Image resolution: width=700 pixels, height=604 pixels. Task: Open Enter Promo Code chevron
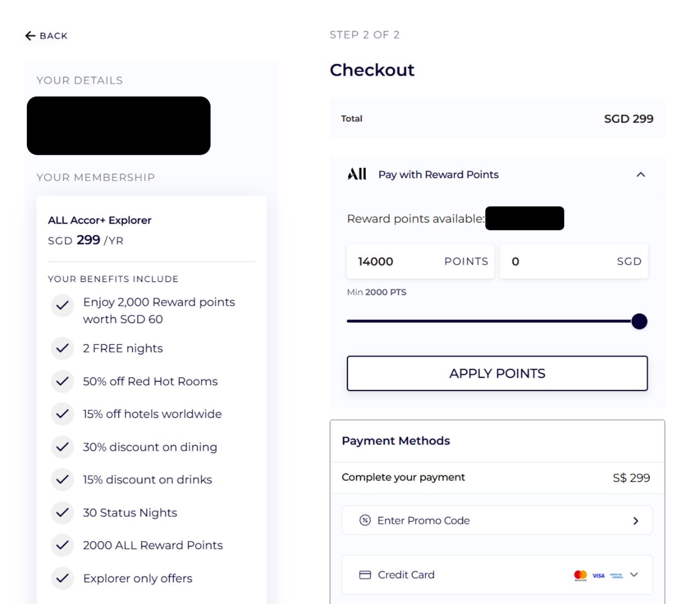[635, 521]
